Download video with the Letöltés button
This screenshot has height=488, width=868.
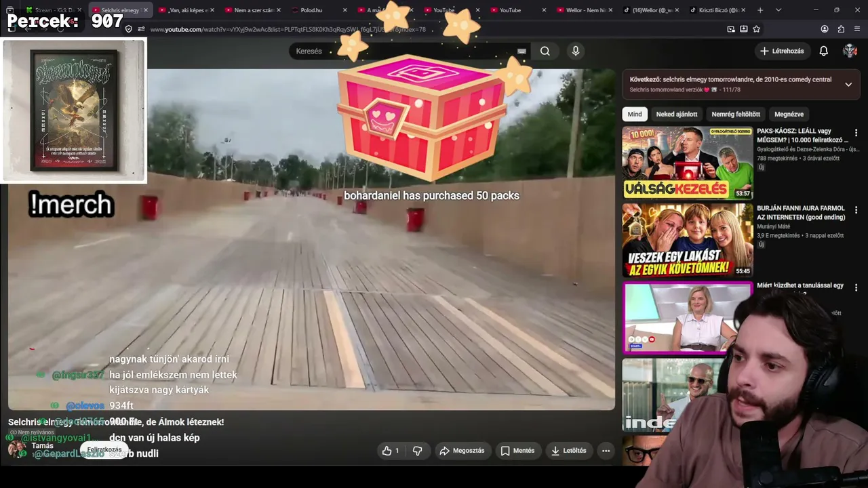568,451
